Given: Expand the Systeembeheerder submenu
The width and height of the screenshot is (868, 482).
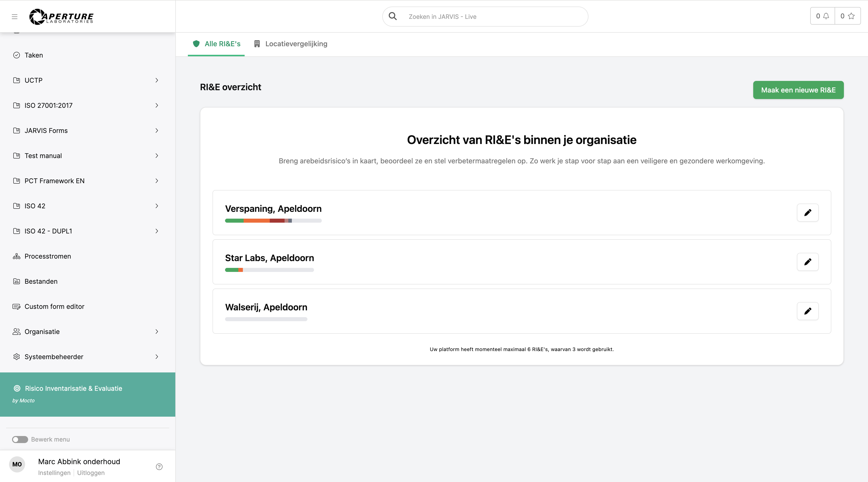Looking at the screenshot, I should 157,357.
